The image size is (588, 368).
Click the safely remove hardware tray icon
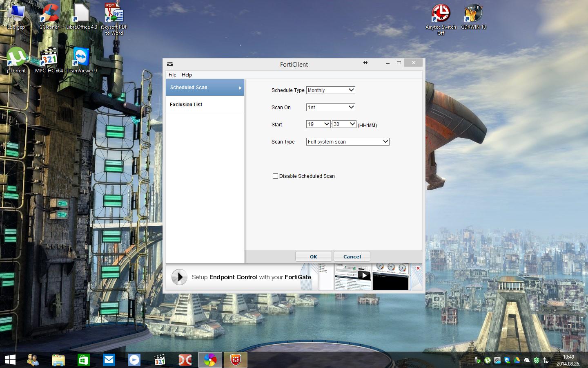[x=477, y=360]
